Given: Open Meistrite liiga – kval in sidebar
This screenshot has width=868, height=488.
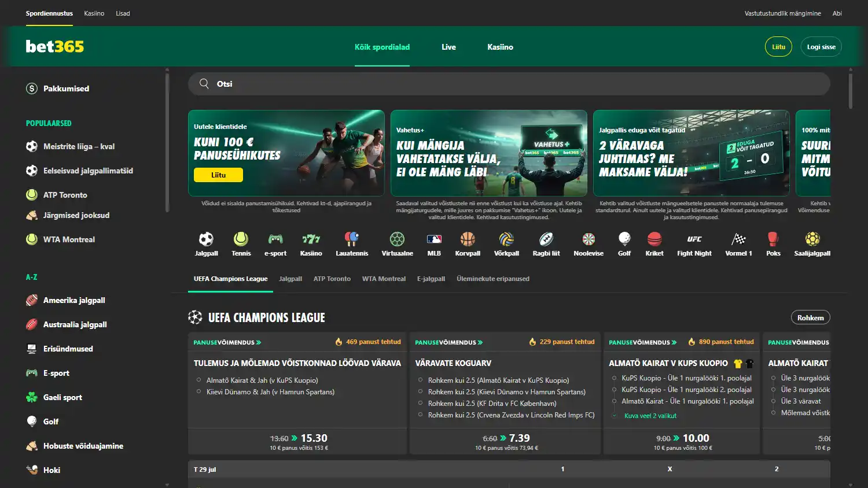Looking at the screenshot, I should click(x=79, y=146).
